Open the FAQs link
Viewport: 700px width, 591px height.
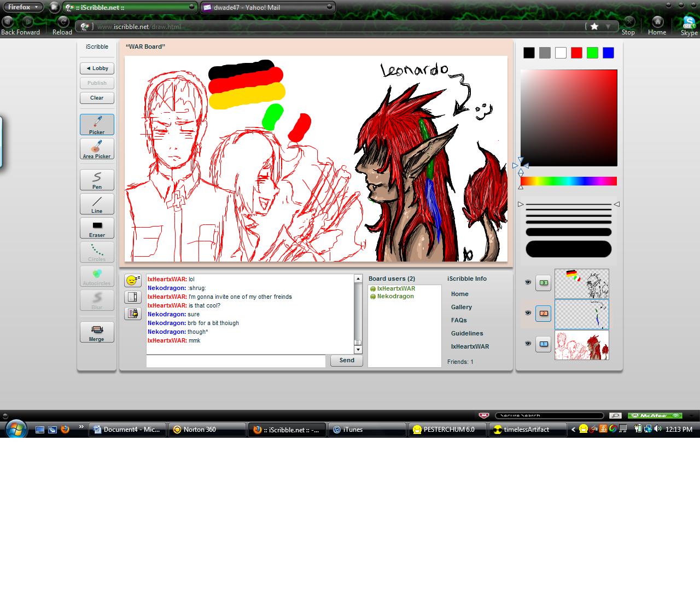point(459,320)
